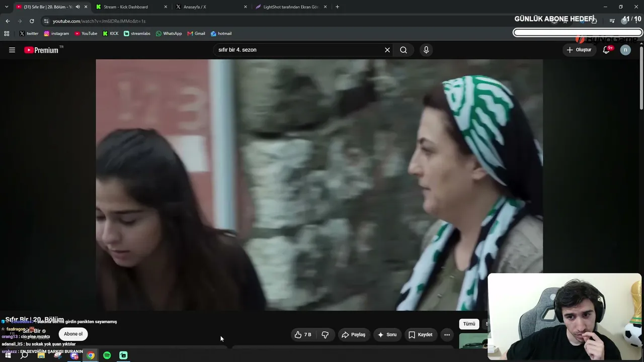The height and width of the screenshot is (362, 644).
Task: Select the Tümü filter chip
Action: click(469, 324)
